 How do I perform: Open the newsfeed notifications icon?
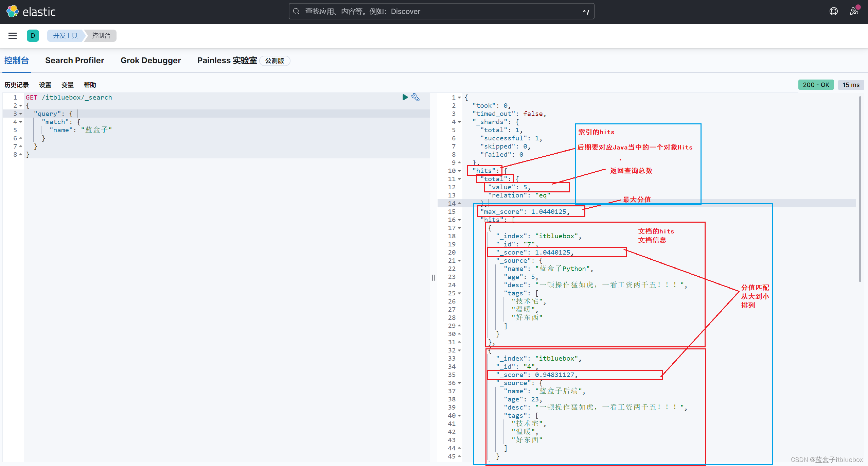coord(854,12)
